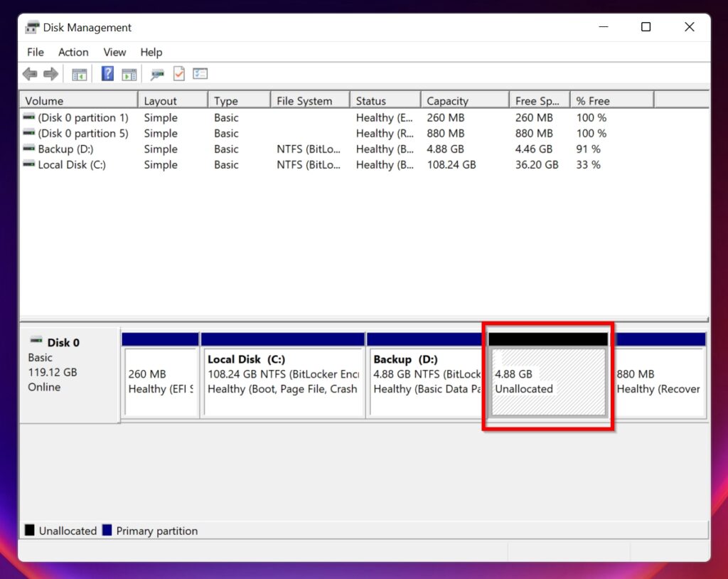Click the Forward arrow toolbar icon
728x579 pixels.
click(50, 73)
